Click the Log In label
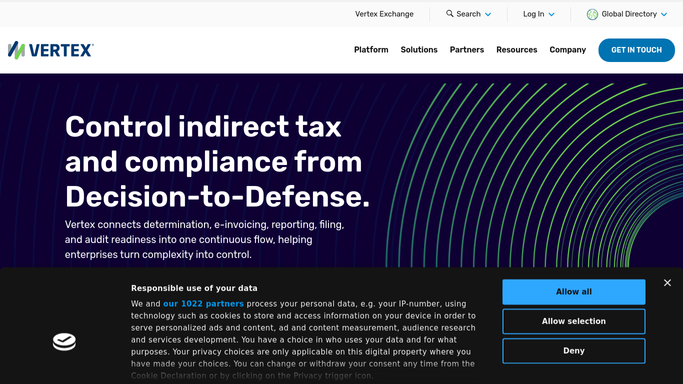 pos(533,14)
